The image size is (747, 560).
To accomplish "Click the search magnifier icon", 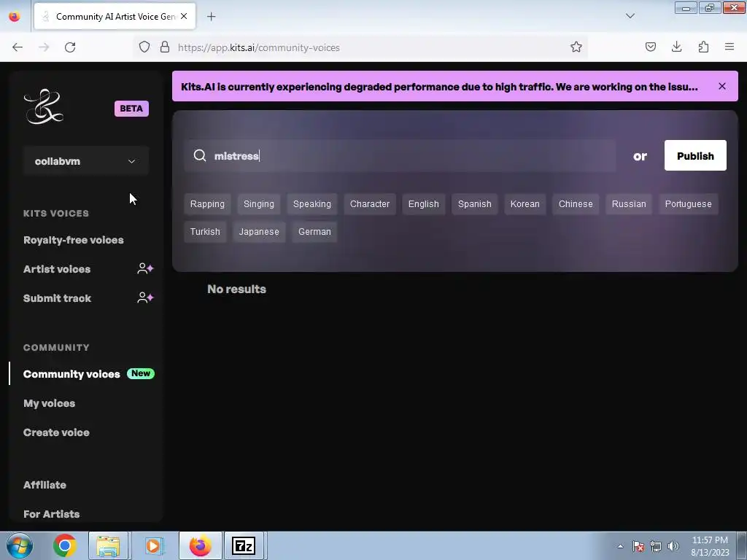I will pos(200,156).
